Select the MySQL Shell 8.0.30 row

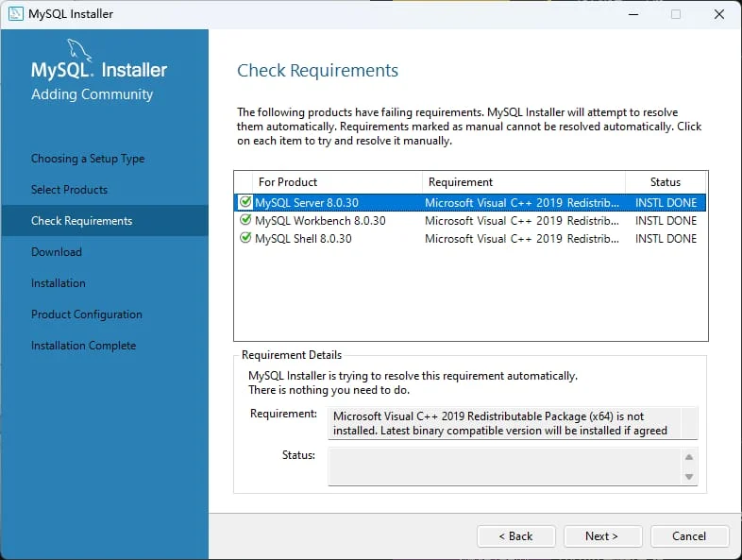click(470, 239)
